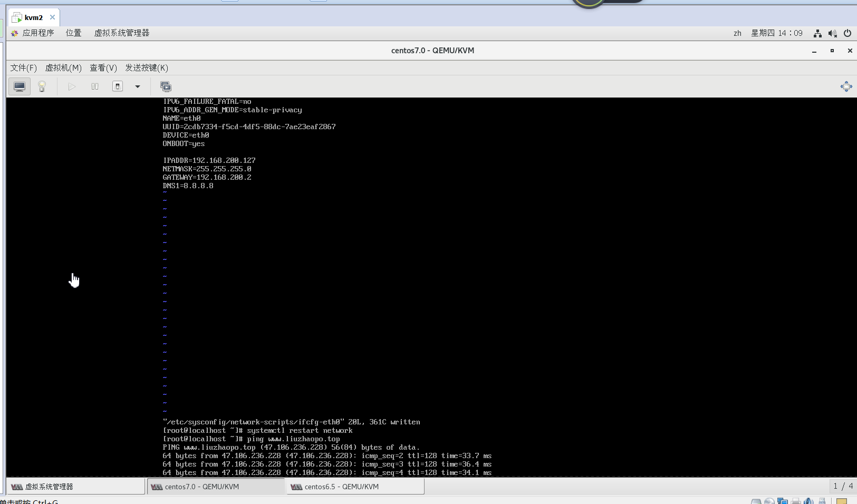Screen dimensions: 857x504
Task: Open the snapshot manager icon
Action: coord(166,86)
